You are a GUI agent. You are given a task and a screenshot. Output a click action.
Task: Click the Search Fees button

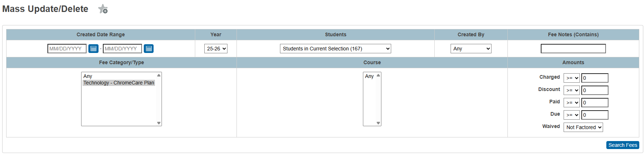point(623,145)
